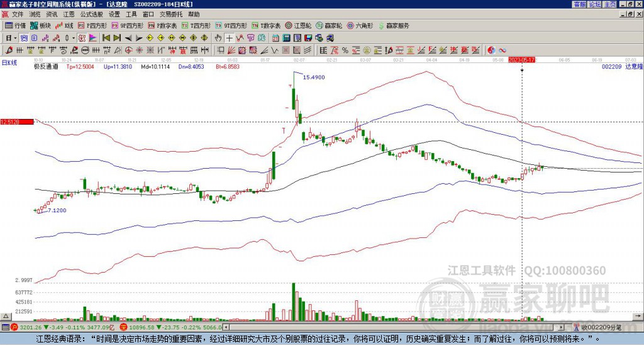Screen dimensions: 644x345
Task: Open the 窗口 menu
Action: tap(148, 14)
